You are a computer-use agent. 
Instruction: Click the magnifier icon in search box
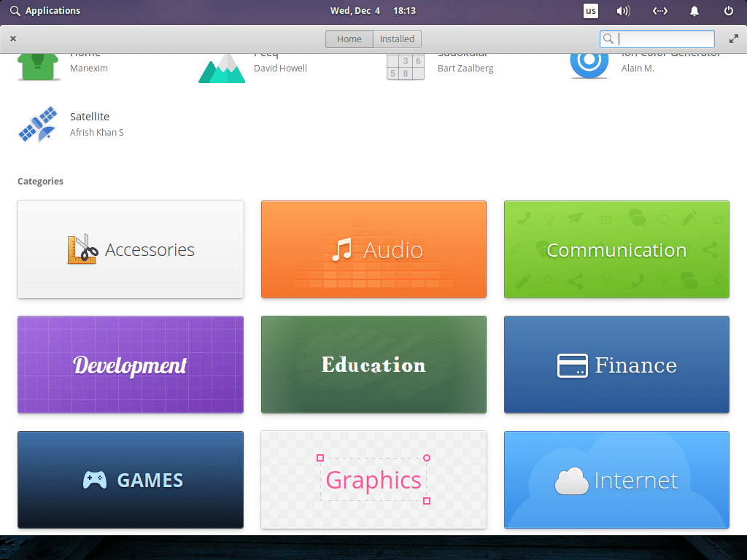tap(608, 39)
